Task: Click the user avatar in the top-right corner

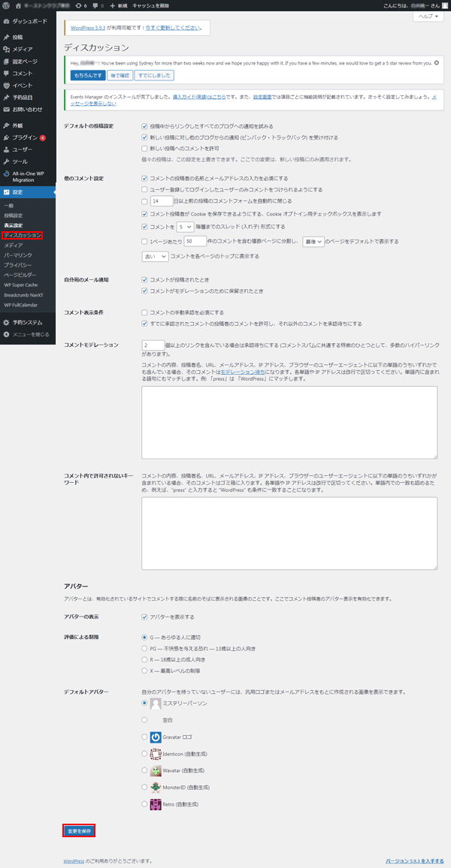Action: 444,5
